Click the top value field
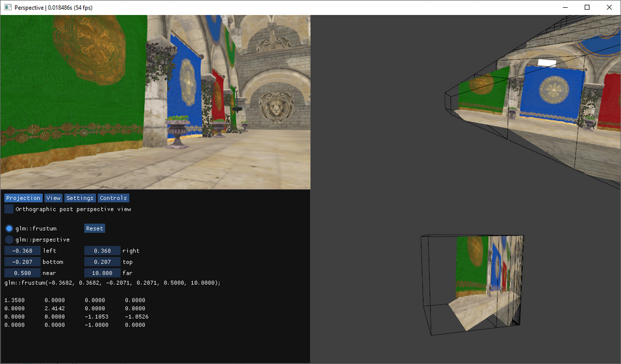 (x=102, y=261)
